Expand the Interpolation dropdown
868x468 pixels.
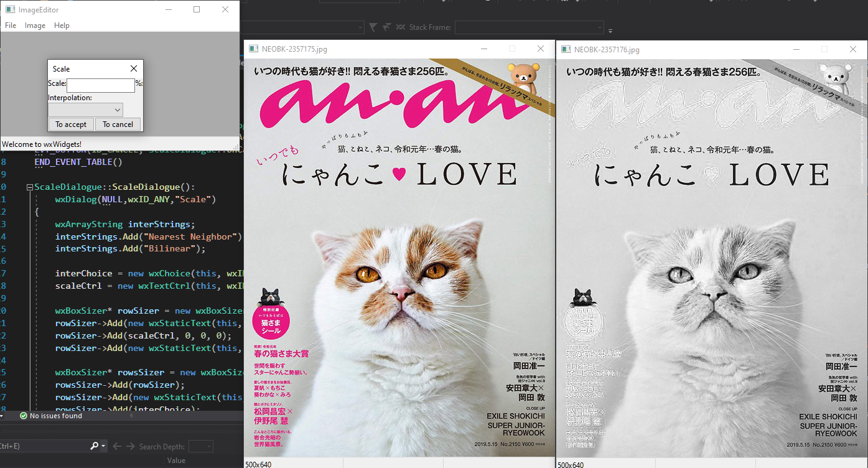click(x=85, y=110)
